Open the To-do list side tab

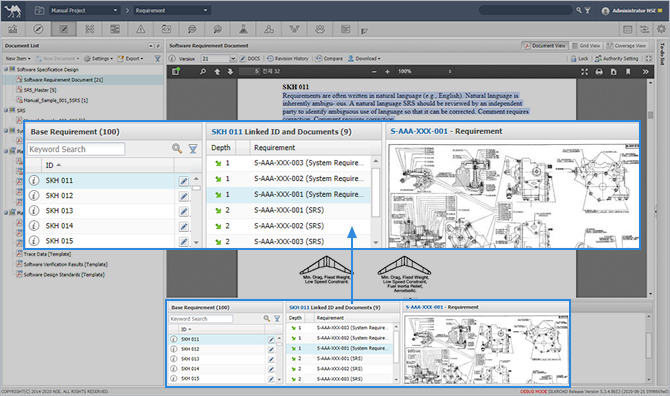662,54
